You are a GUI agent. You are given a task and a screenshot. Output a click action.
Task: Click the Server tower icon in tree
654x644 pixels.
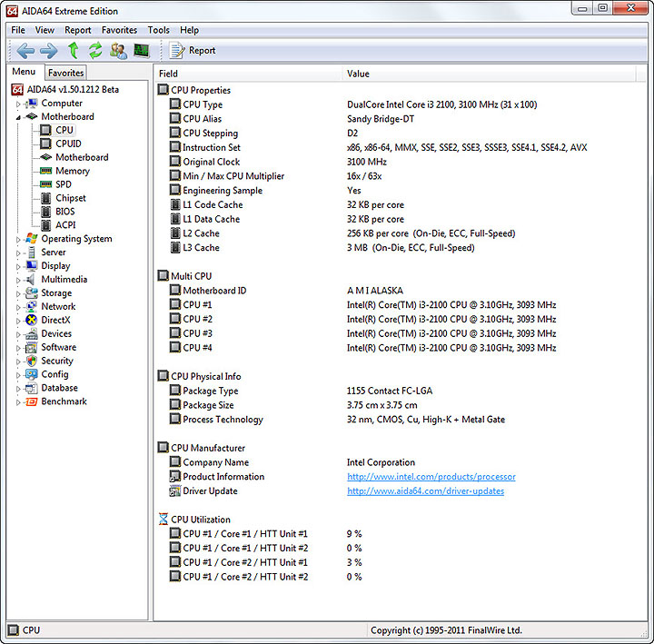(x=31, y=252)
